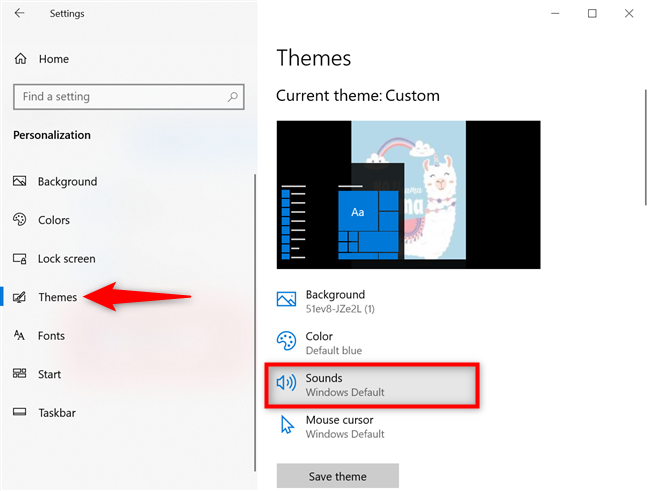Open Fonts settings page
This screenshot has width=648, height=491.
pyautogui.click(x=51, y=336)
